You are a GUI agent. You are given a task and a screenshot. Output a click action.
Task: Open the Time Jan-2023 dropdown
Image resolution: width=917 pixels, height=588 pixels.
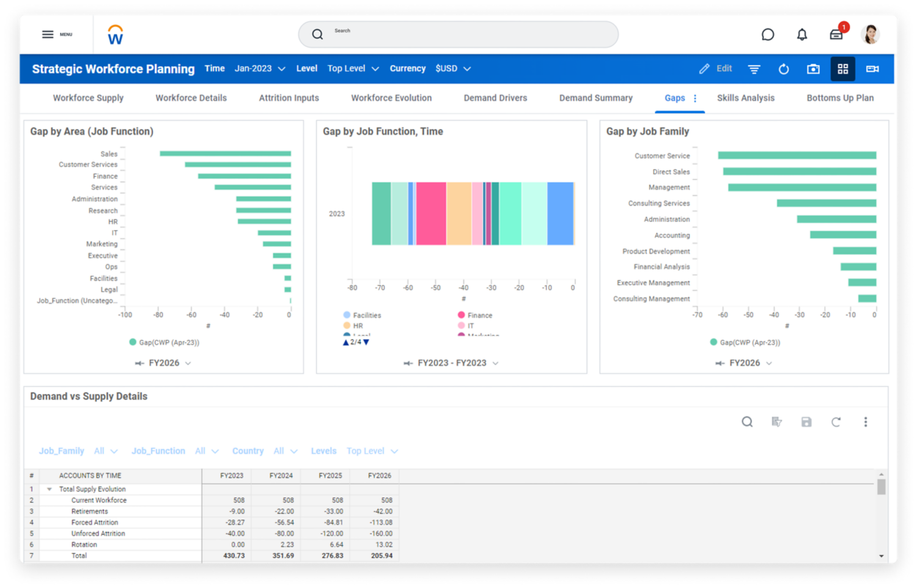click(260, 68)
